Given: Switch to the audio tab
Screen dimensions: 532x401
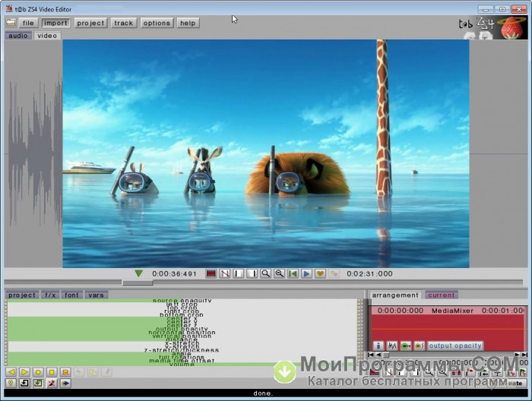Looking at the screenshot, I should click(18, 36).
